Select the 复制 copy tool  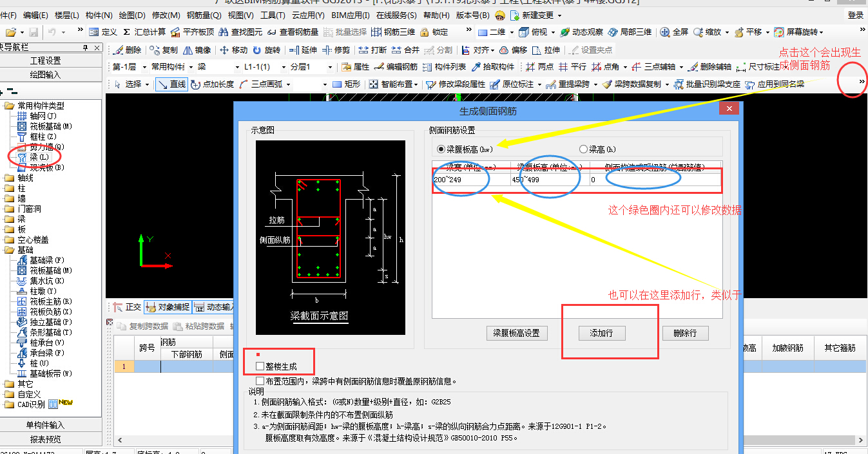tap(164, 50)
